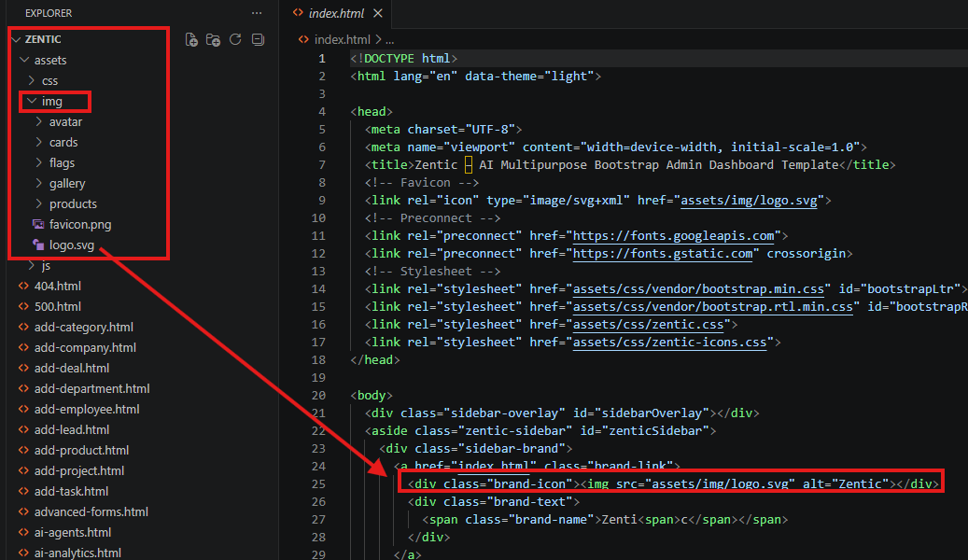Open logo.svg in the file tree
968x560 pixels.
click(72, 245)
